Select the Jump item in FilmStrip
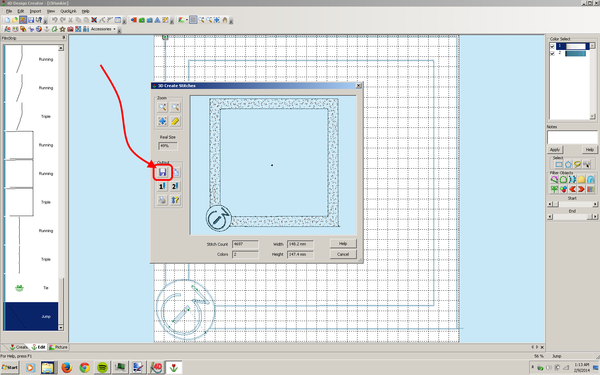600x375 pixels. coord(31,316)
